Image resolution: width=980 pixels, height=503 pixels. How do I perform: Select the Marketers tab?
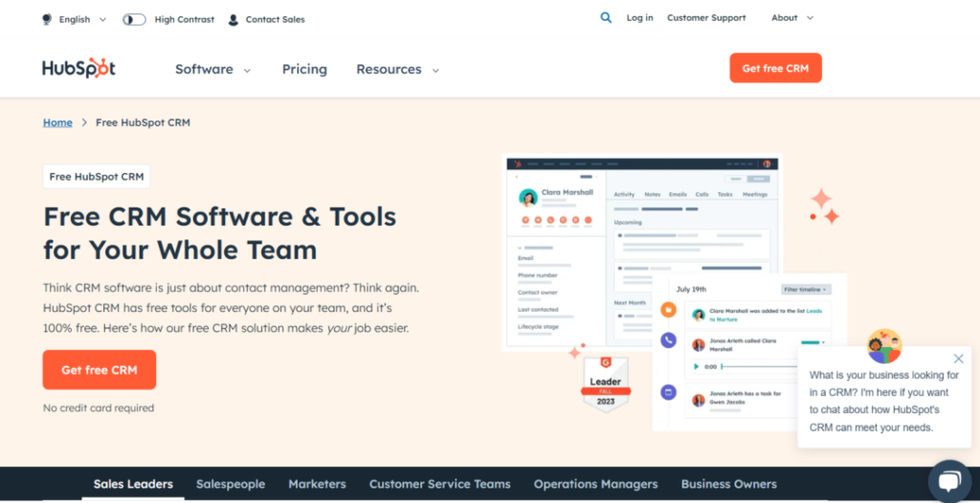point(317,484)
